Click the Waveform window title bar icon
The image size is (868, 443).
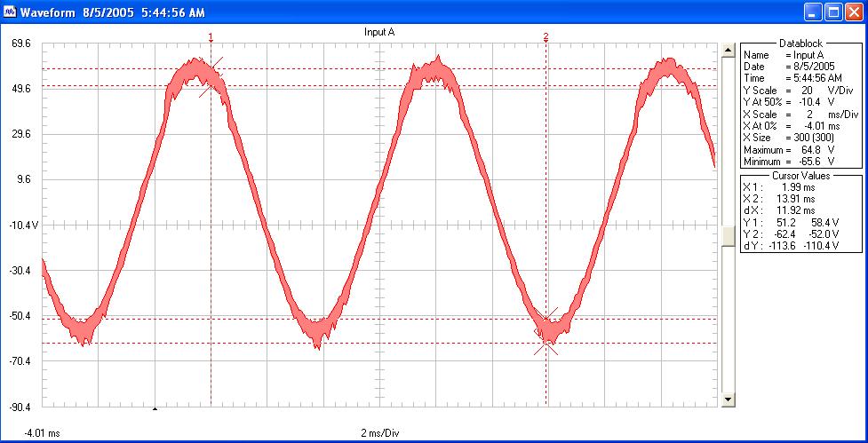point(10,12)
